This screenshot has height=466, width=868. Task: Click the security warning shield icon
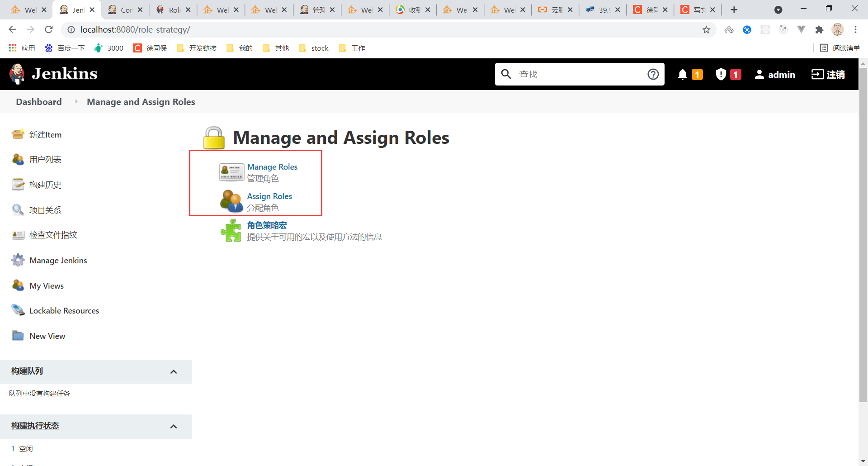point(720,74)
